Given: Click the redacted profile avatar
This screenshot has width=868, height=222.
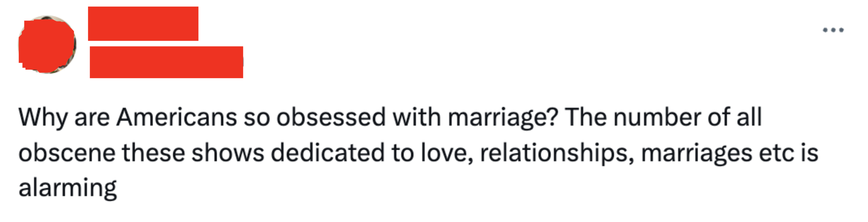Looking at the screenshot, I should (47, 45).
